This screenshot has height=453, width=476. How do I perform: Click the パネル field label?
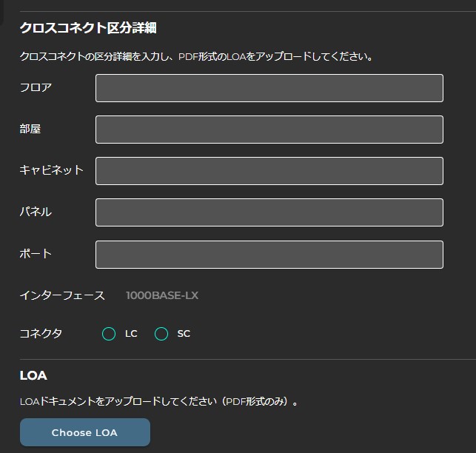pyautogui.click(x=36, y=212)
